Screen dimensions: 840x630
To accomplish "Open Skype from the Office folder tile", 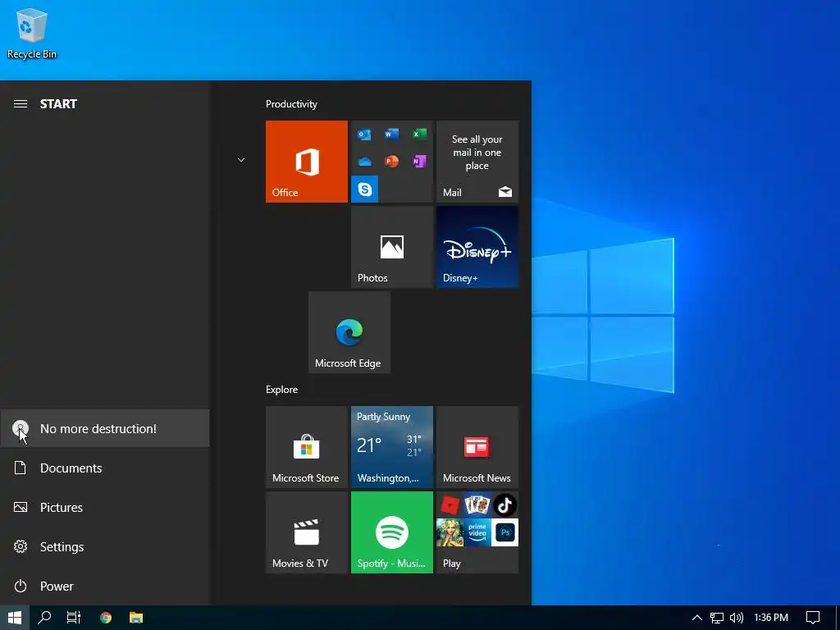I will point(364,189).
